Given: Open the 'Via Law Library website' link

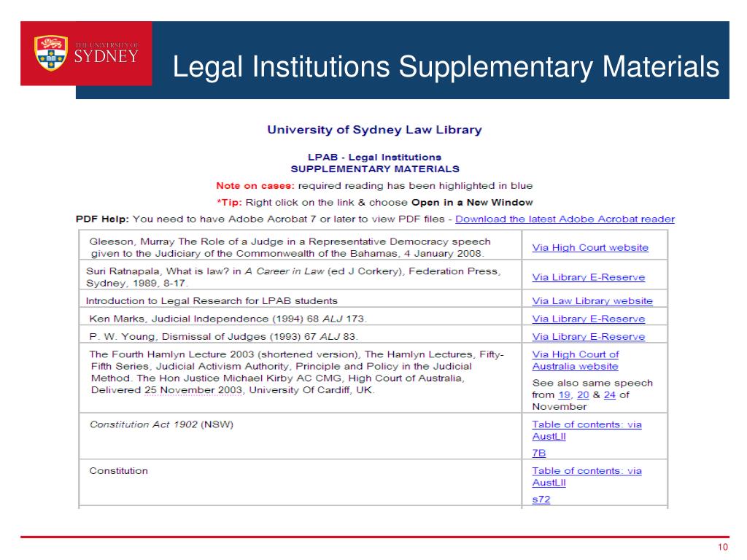Looking at the screenshot, I should pyautogui.click(x=592, y=301).
